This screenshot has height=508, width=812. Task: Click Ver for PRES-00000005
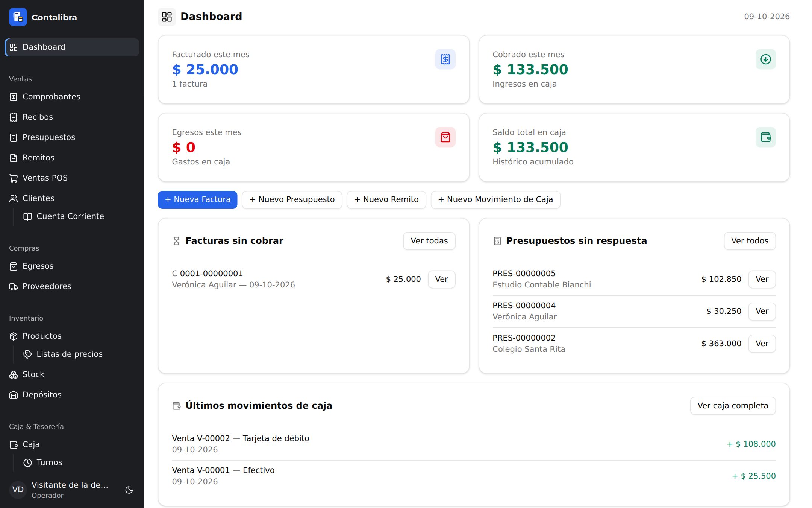tap(762, 279)
